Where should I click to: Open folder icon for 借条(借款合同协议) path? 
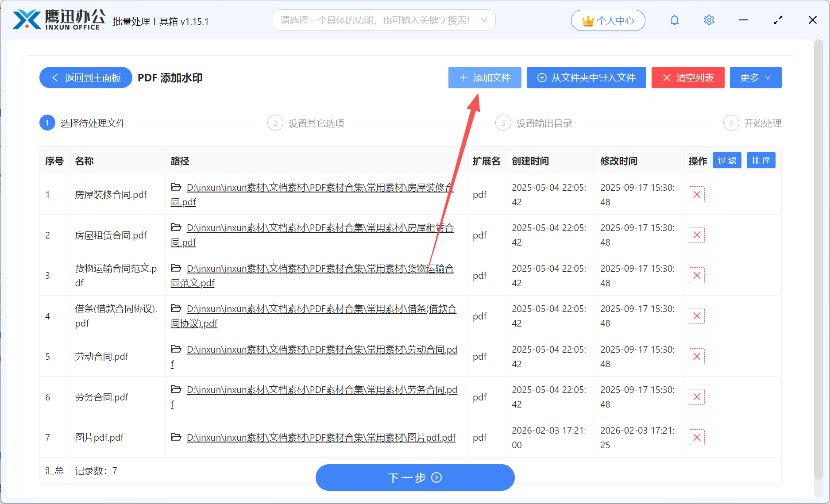(176, 308)
